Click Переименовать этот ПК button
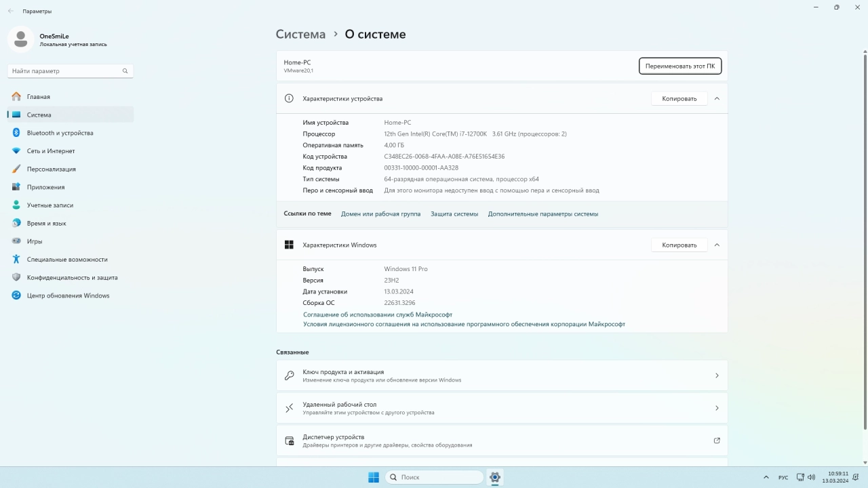 [680, 66]
